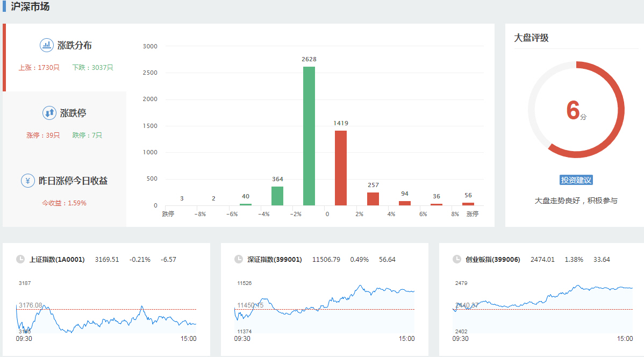Click the 上证指数 intraday line chart
This screenshot has height=357, width=644.
tap(106, 312)
